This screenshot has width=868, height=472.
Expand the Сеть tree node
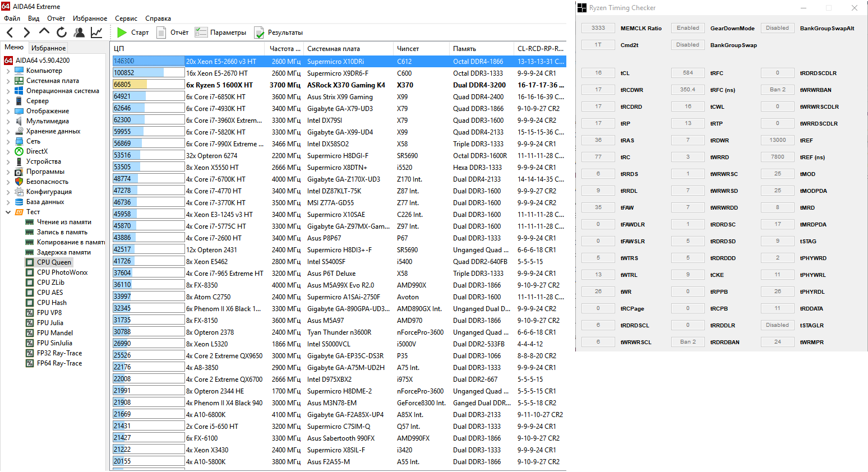[8, 142]
